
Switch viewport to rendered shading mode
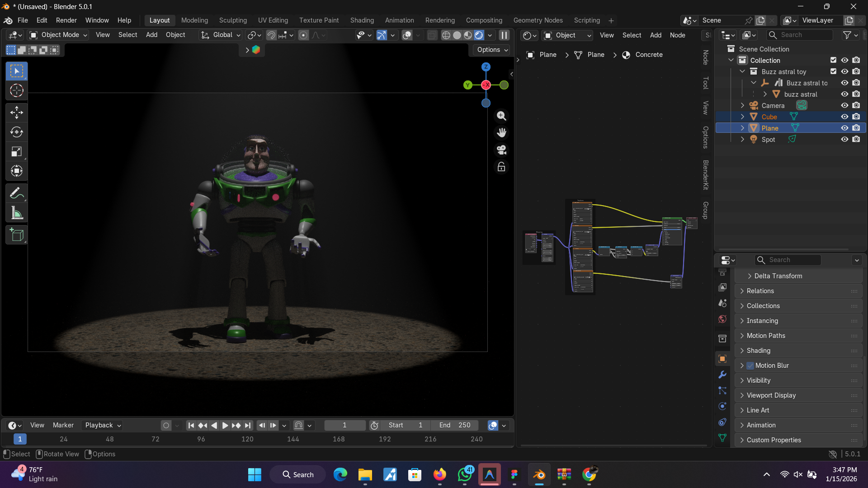click(478, 35)
